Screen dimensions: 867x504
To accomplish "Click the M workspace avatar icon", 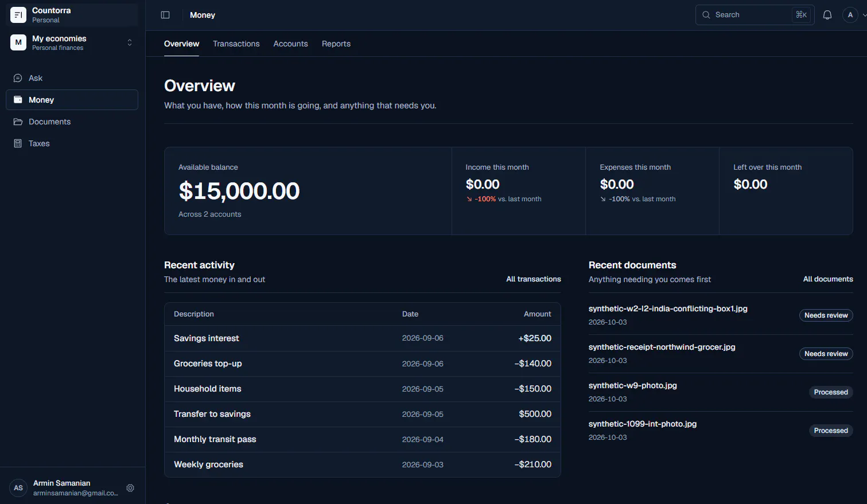I will (x=18, y=42).
